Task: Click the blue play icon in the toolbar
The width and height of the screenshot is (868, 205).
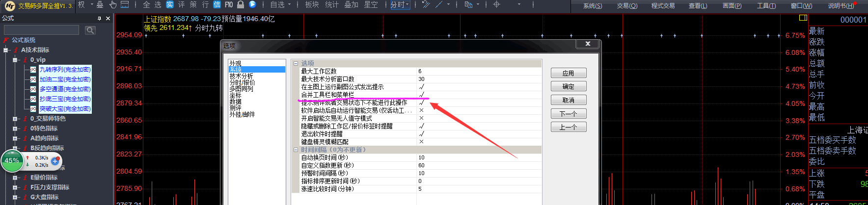Action: click(x=252, y=4)
